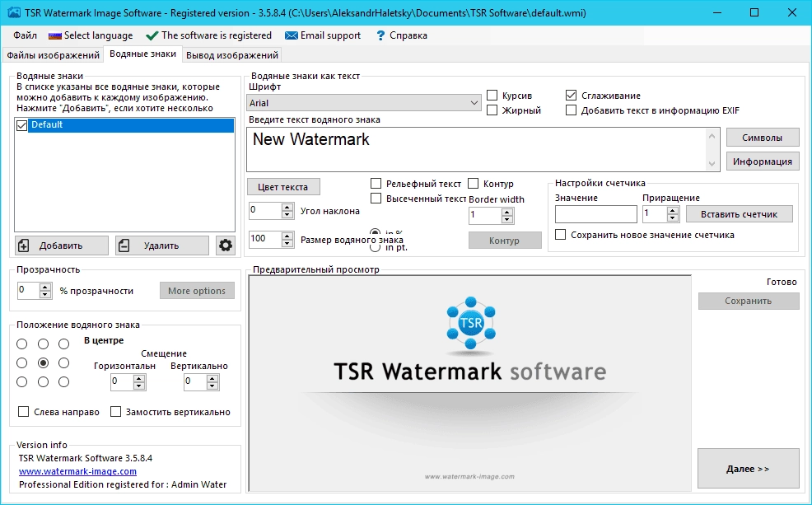Image resolution: width=812 pixels, height=505 pixels.
Task: Select the Default watermark list row
Action: (x=130, y=125)
